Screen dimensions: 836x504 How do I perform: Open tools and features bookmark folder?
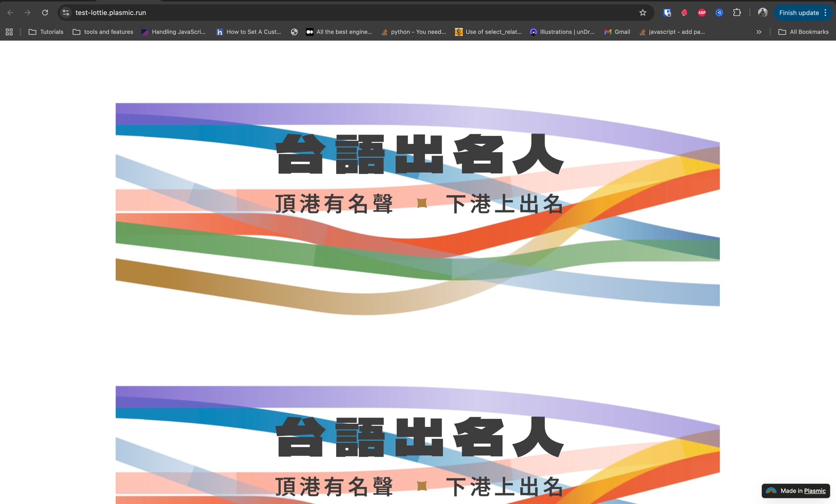[x=103, y=32]
